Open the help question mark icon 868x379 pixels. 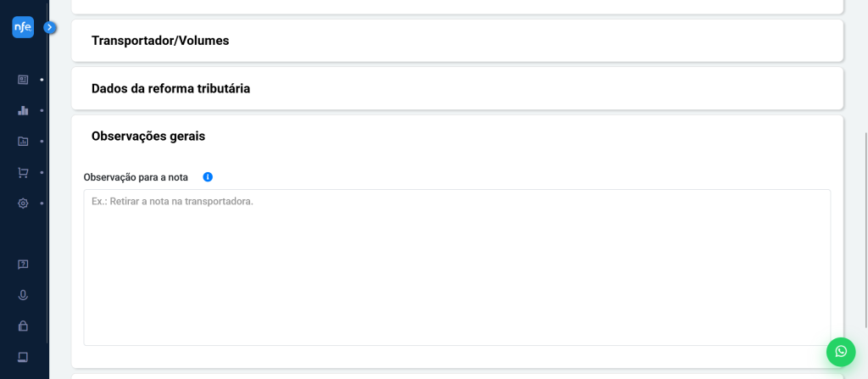point(23,265)
